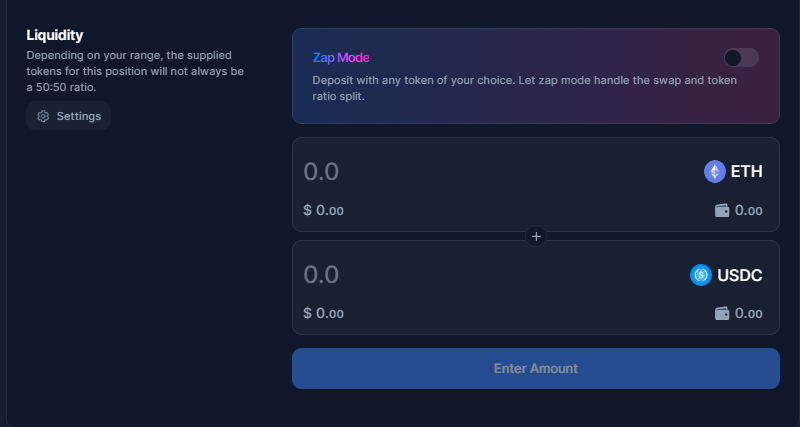Click the Liquidity section heading
Viewport: 800px width, 427px height.
click(54, 35)
